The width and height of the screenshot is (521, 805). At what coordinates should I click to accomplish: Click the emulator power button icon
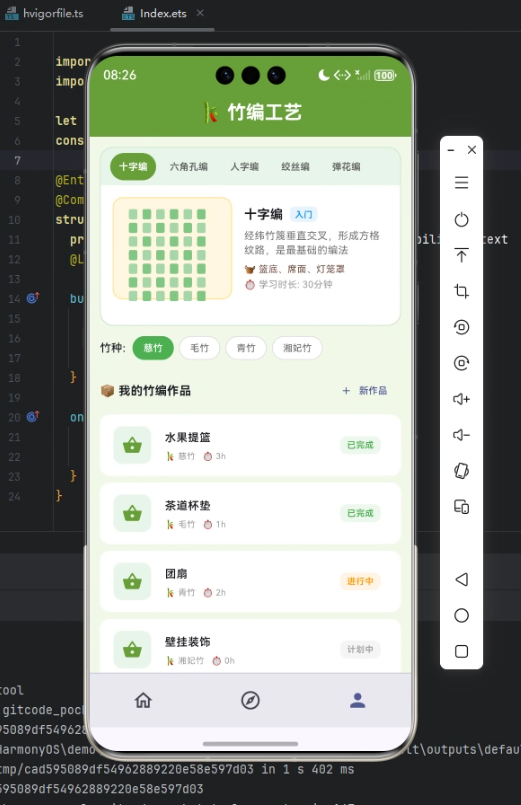[x=461, y=220]
